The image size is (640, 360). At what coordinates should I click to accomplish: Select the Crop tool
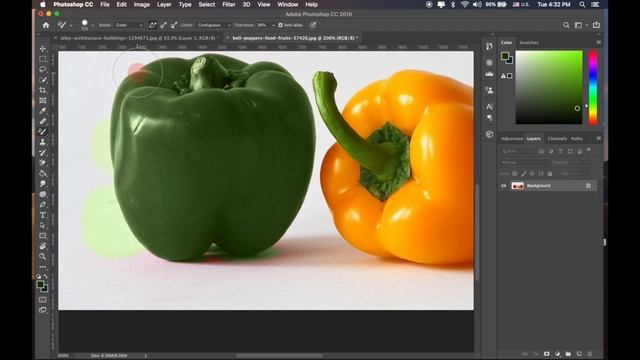click(x=42, y=90)
